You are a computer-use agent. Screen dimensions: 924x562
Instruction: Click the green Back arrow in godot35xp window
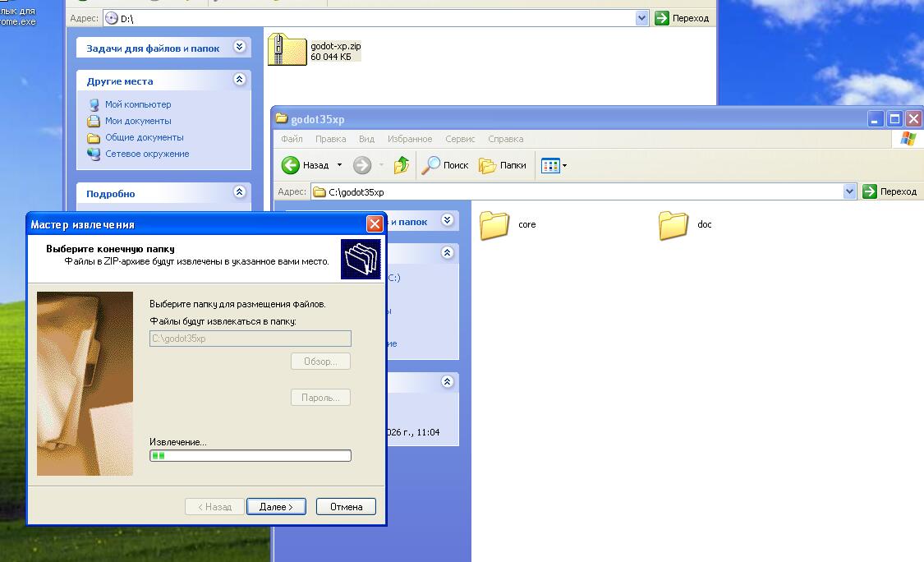[290, 165]
